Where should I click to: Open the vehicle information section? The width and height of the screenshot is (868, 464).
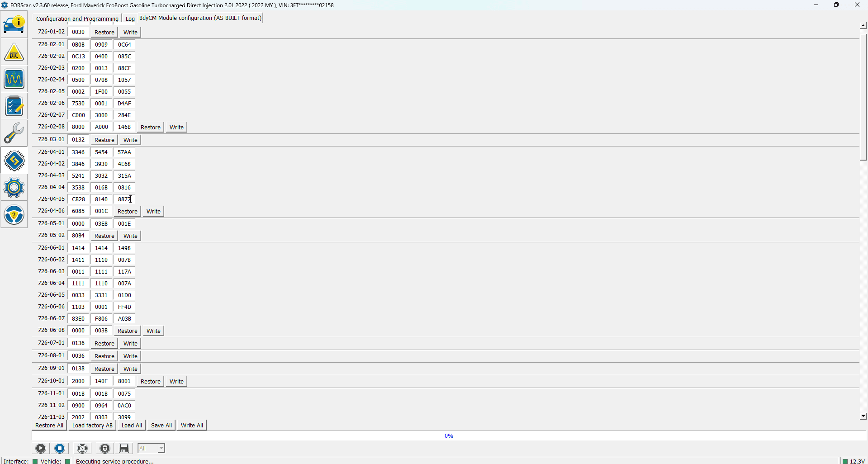coord(14,25)
